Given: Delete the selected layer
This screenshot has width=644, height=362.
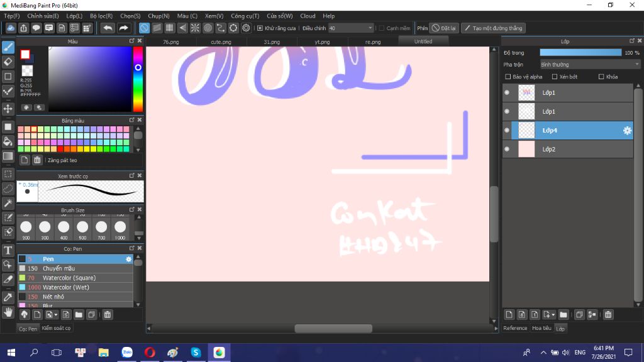Looking at the screenshot, I should (608, 315).
